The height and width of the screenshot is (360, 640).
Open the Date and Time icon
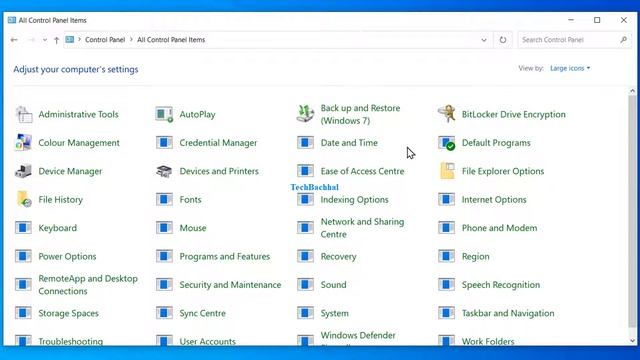coord(305,142)
